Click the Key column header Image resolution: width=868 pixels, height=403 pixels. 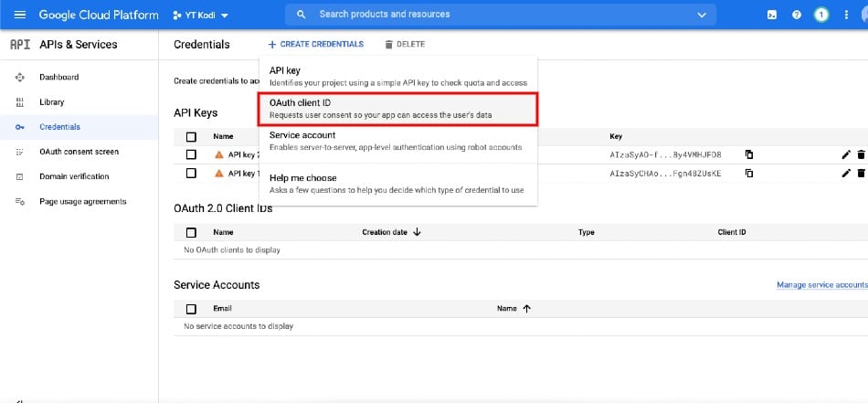[616, 136]
